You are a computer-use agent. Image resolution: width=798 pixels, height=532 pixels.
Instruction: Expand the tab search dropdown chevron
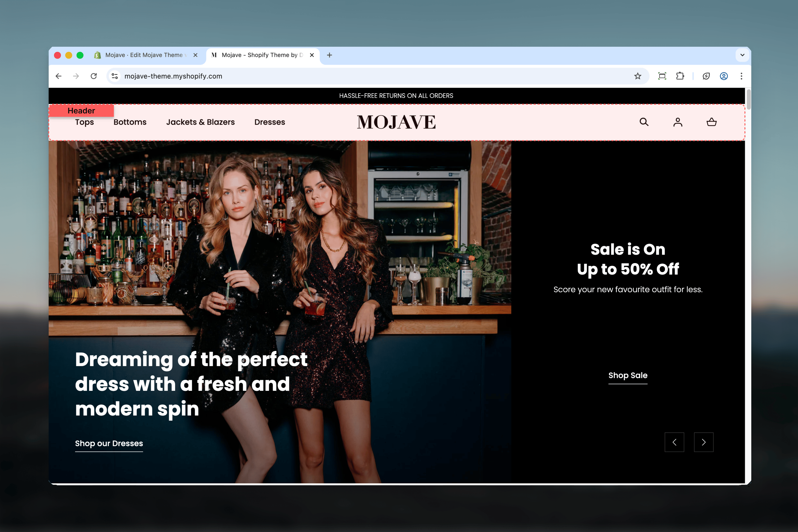742,55
